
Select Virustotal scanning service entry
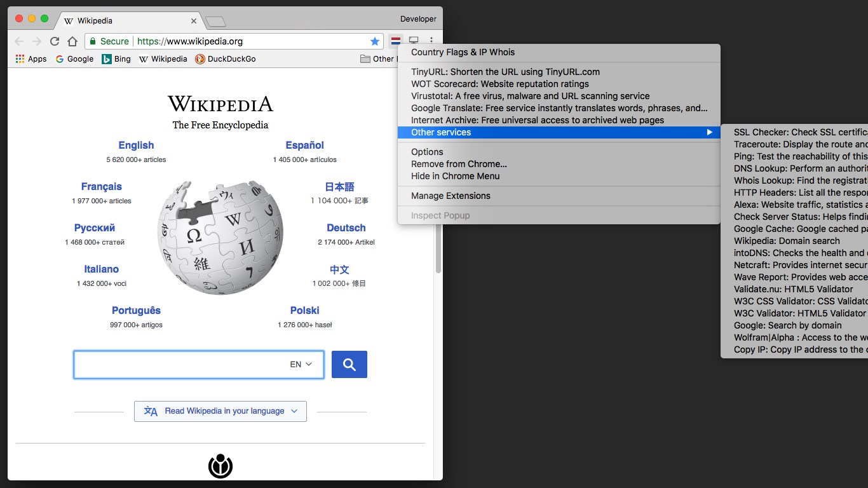(559, 96)
